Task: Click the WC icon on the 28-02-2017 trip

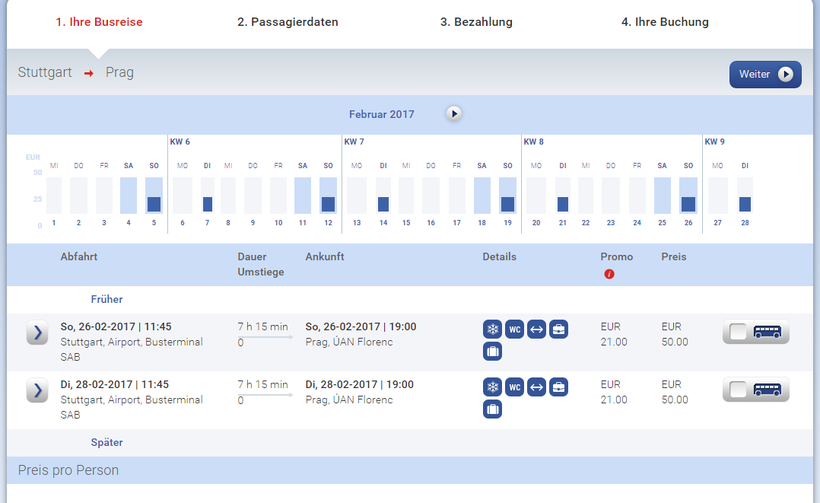Action: (514, 387)
